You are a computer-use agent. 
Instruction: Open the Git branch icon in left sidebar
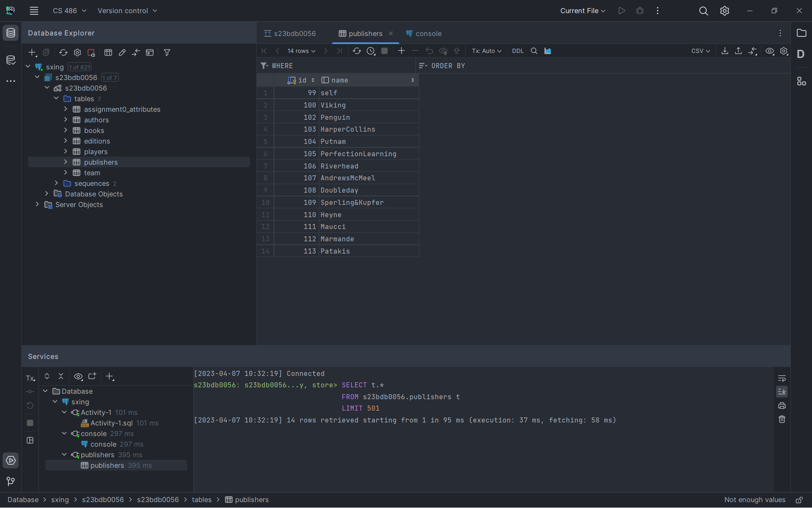[x=11, y=481]
